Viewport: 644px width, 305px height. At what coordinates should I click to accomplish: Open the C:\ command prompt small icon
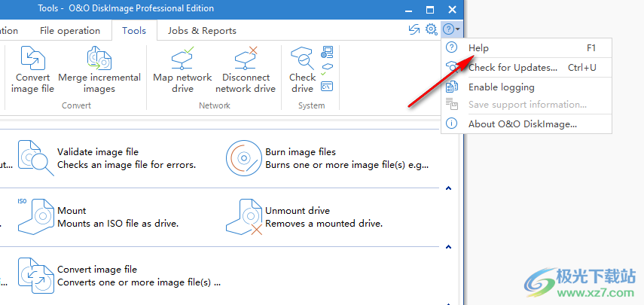click(x=327, y=86)
